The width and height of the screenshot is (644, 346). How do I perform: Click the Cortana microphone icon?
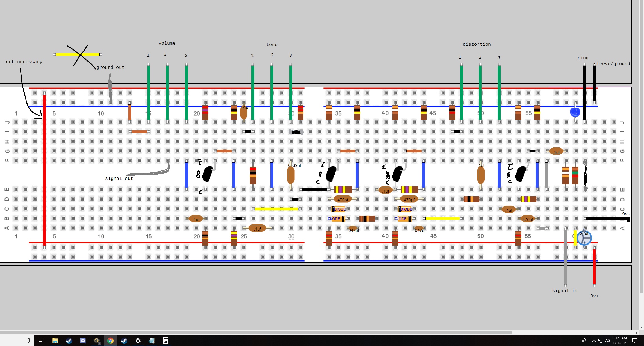[28, 341]
